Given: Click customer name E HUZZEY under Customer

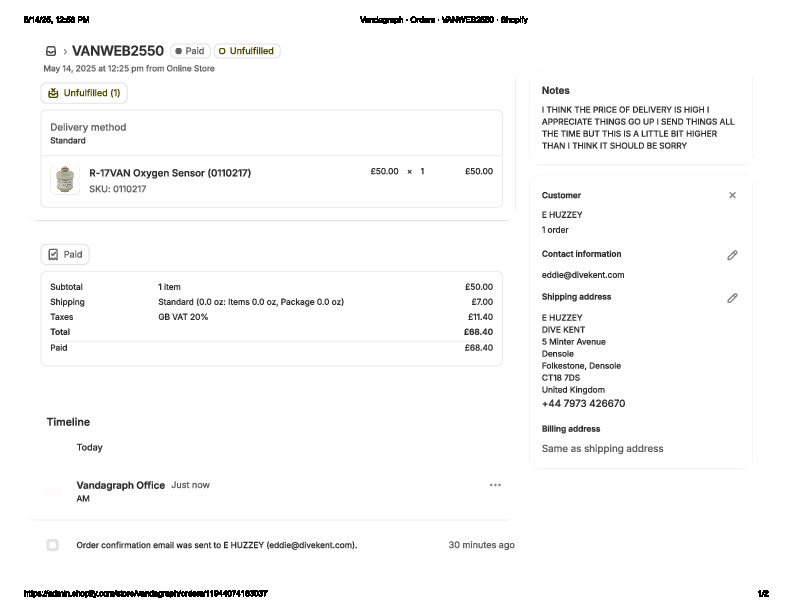Looking at the screenshot, I should pyautogui.click(x=562, y=215).
